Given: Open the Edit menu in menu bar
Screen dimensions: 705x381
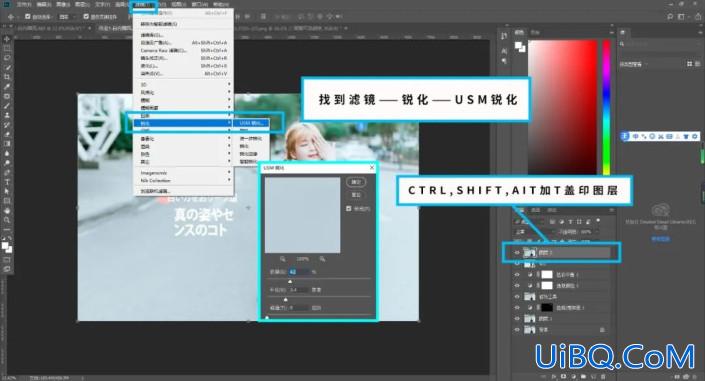Looking at the screenshot, I should click(x=44, y=4).
